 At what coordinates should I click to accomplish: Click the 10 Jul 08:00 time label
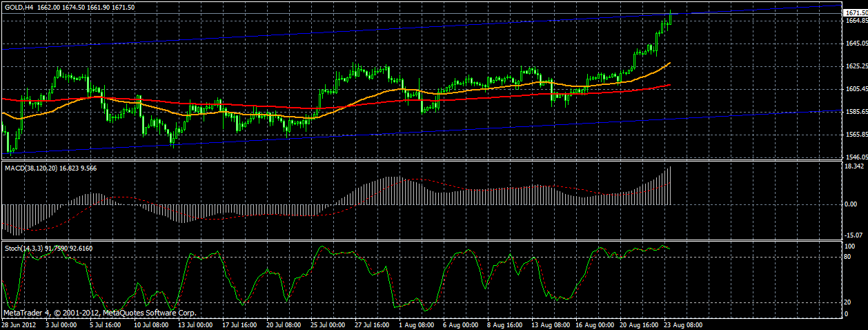pyautogui.click(x=150, y=323)
